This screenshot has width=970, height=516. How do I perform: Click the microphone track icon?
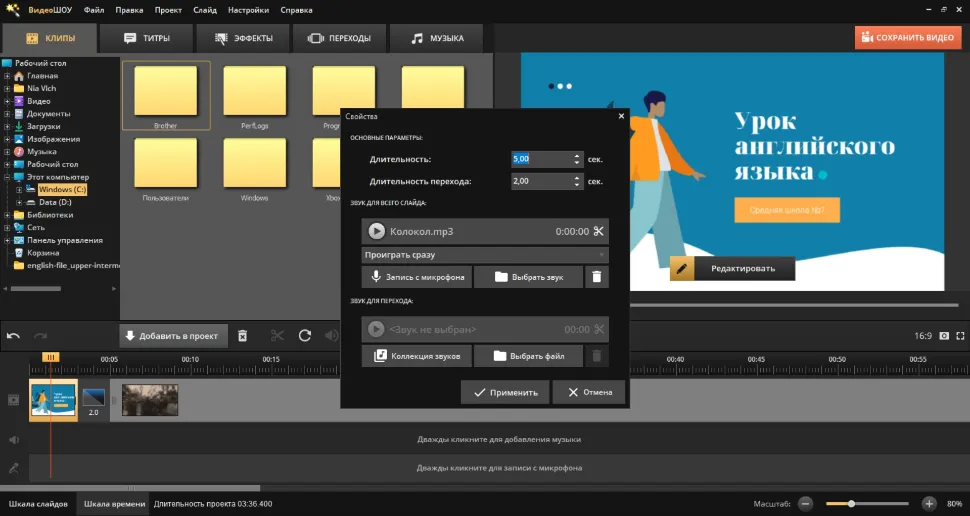click(14, 468)
